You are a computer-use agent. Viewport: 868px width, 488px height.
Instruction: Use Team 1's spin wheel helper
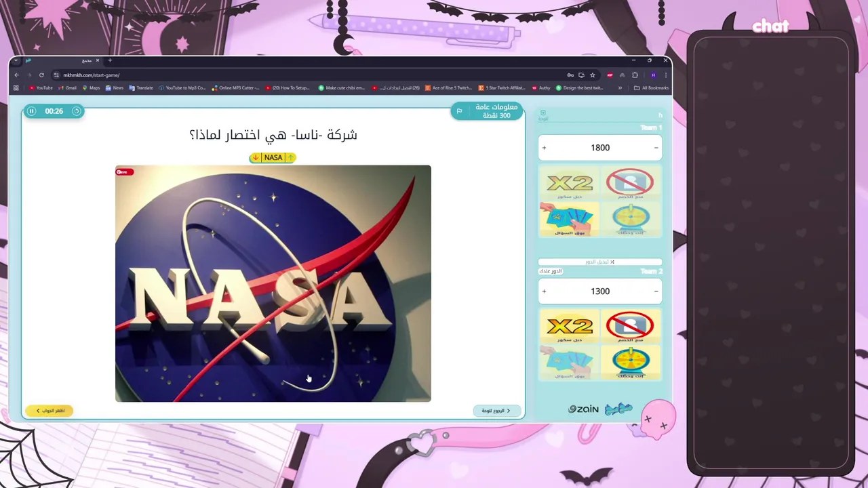630,220
